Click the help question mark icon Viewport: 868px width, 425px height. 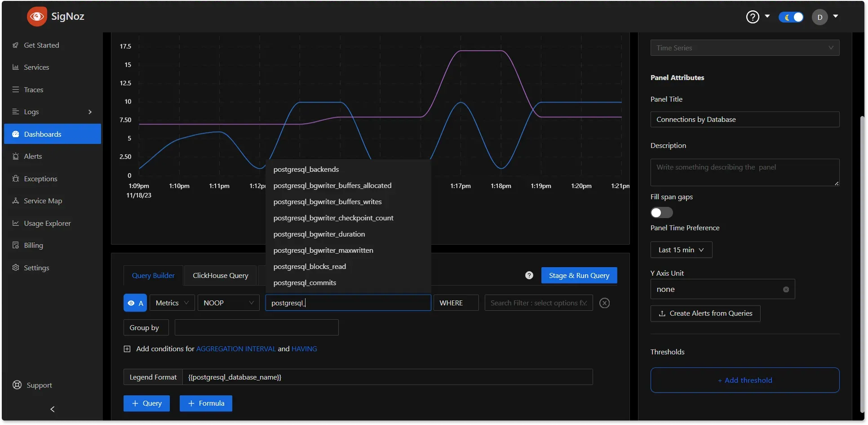[752, 17]
